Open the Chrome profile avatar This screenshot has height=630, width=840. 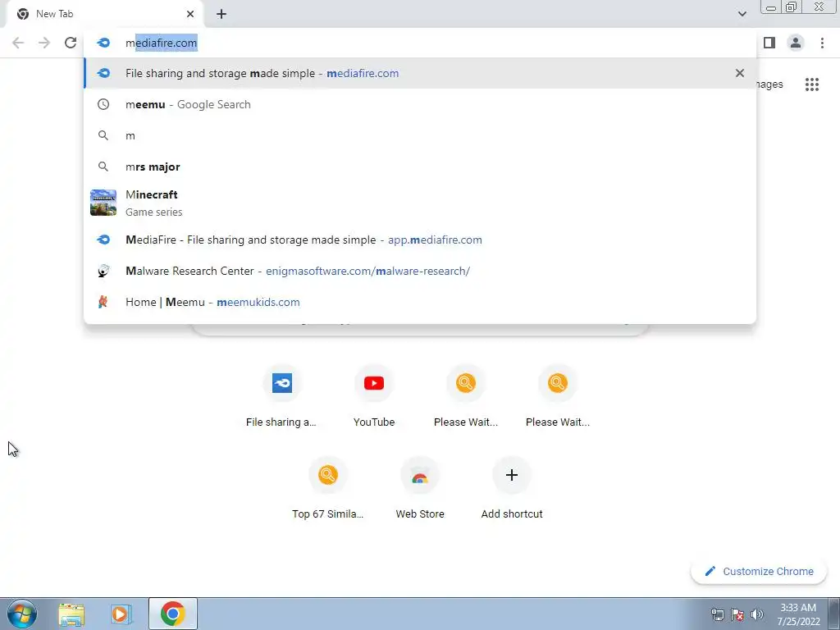(796, 43)
